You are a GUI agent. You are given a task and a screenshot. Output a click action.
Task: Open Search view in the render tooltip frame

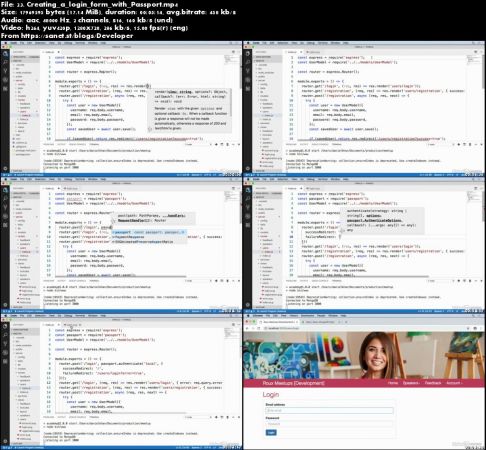(x=5, y=62)
